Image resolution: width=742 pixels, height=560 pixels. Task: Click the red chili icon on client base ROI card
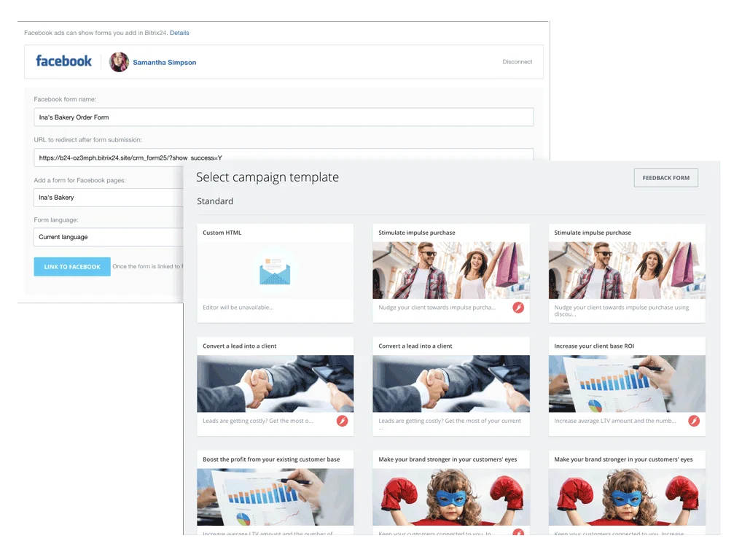coord(694,421)
